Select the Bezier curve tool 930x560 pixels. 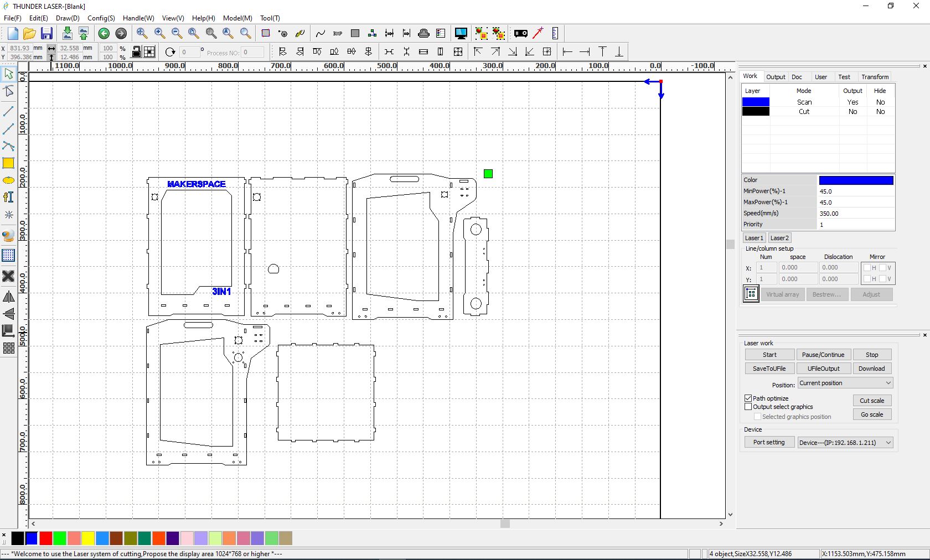coord(9,146)
